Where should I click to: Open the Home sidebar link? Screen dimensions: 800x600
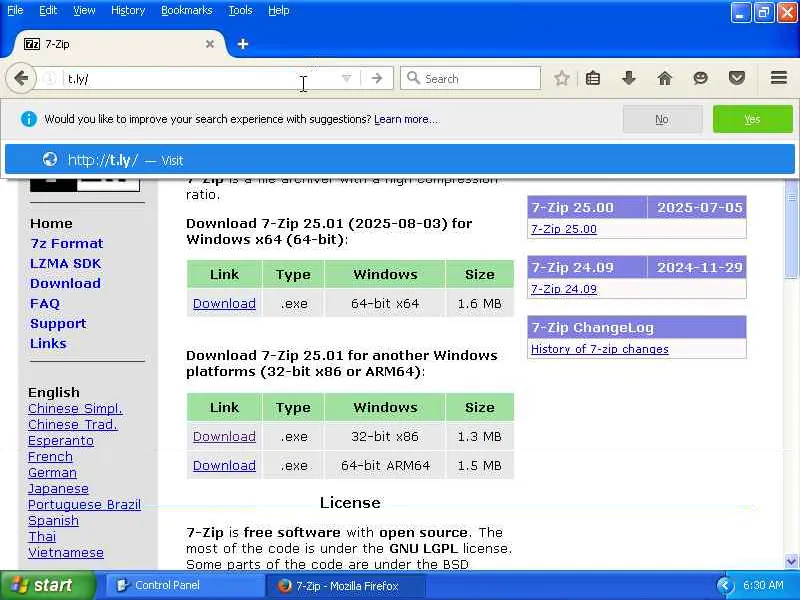tap(51, 223)
